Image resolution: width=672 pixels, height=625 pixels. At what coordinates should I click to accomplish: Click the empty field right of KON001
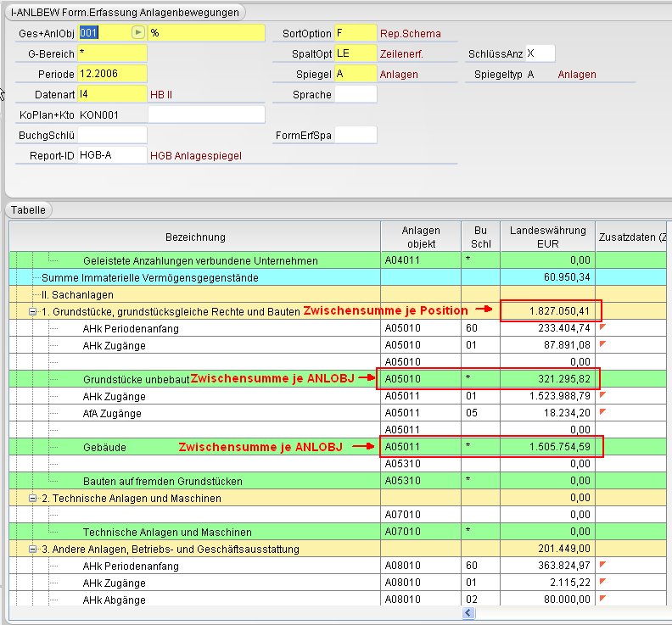206,114
